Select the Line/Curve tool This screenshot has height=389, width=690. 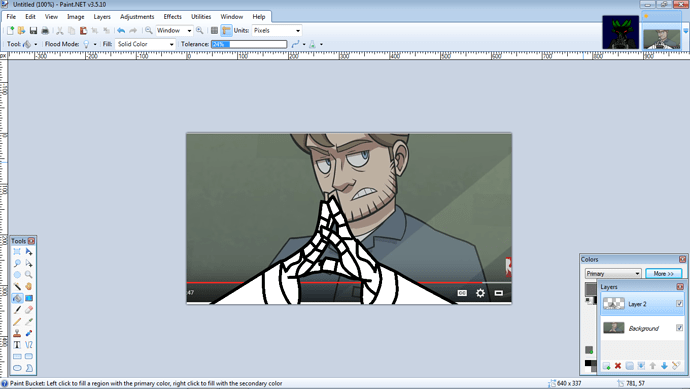(x=29, y=345)
